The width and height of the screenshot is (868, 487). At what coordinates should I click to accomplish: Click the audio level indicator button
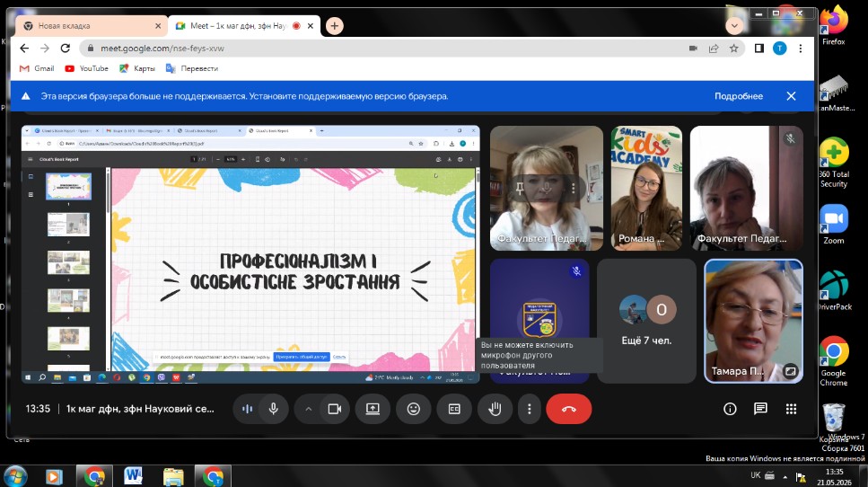pos(248,409)
